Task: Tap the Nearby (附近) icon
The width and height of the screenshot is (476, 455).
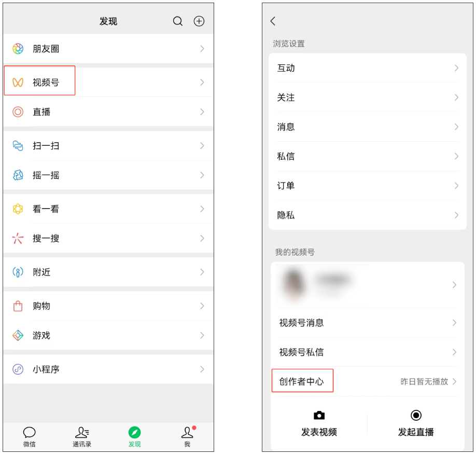Action: [18, 272]
